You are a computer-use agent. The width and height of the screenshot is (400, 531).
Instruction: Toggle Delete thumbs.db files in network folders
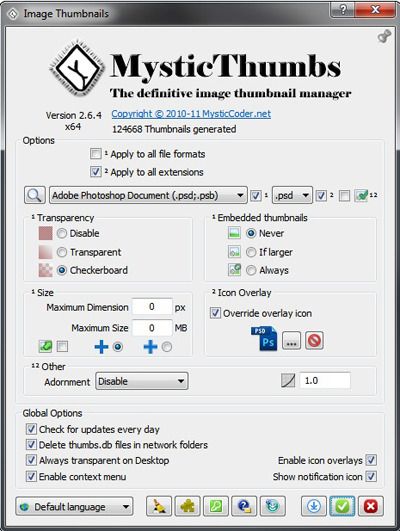(31, 444)
